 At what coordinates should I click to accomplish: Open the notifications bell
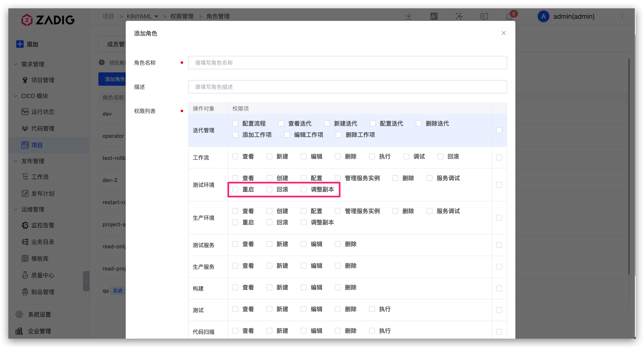point(509,16)
